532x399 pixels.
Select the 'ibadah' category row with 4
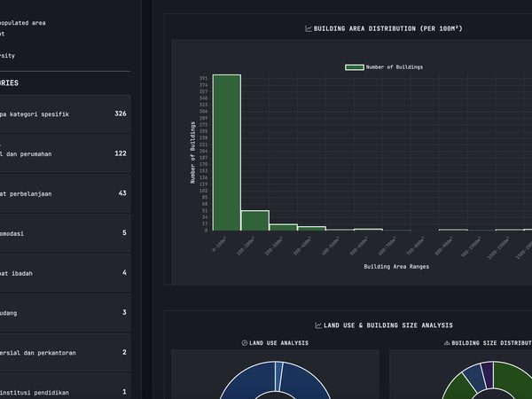[x=65, y=273]
